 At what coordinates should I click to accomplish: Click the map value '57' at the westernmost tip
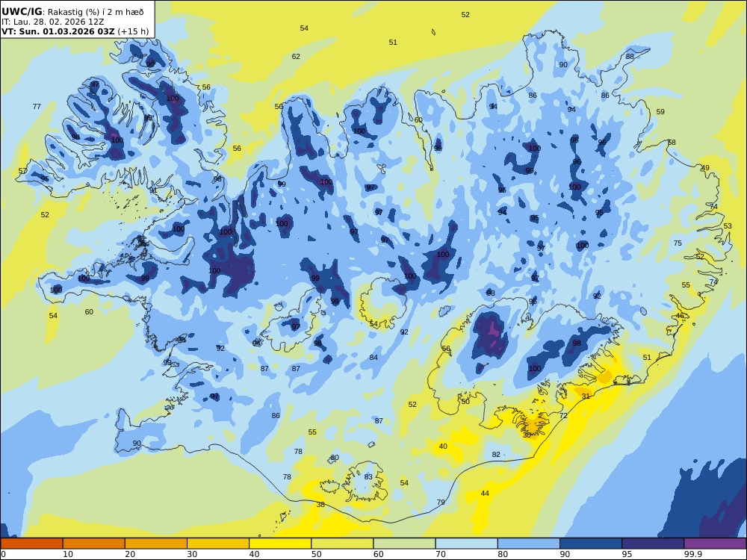click(22, 172)
